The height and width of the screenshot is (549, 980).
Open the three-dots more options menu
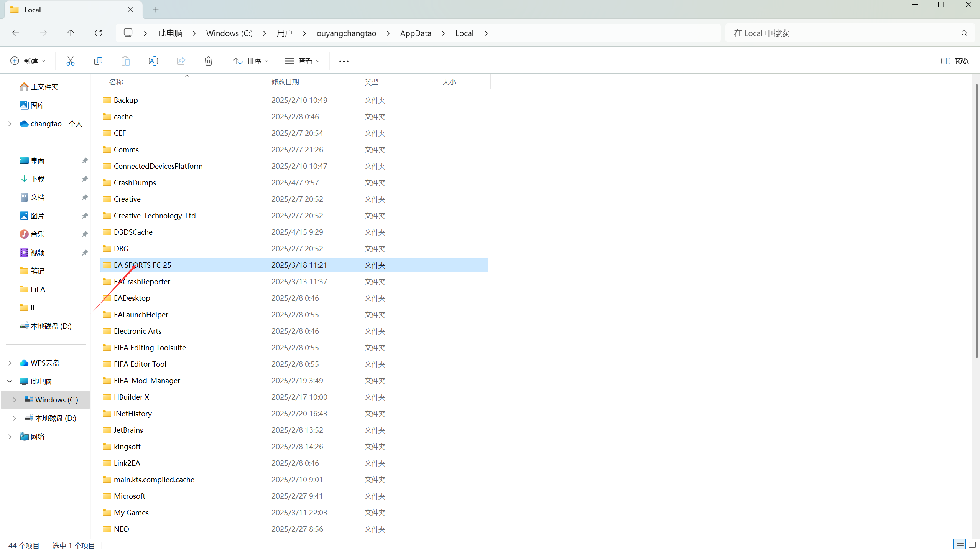(344, 61)
